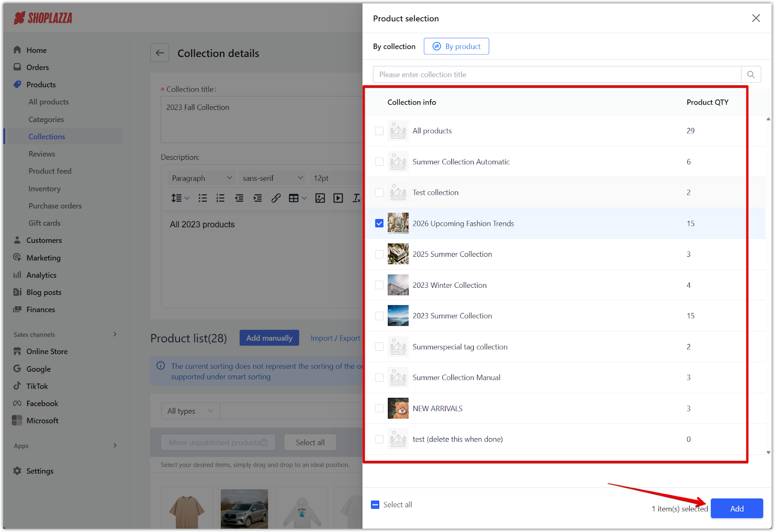
Task: Open the Paragraph style dropdown
Action: (x=201, y=178)
